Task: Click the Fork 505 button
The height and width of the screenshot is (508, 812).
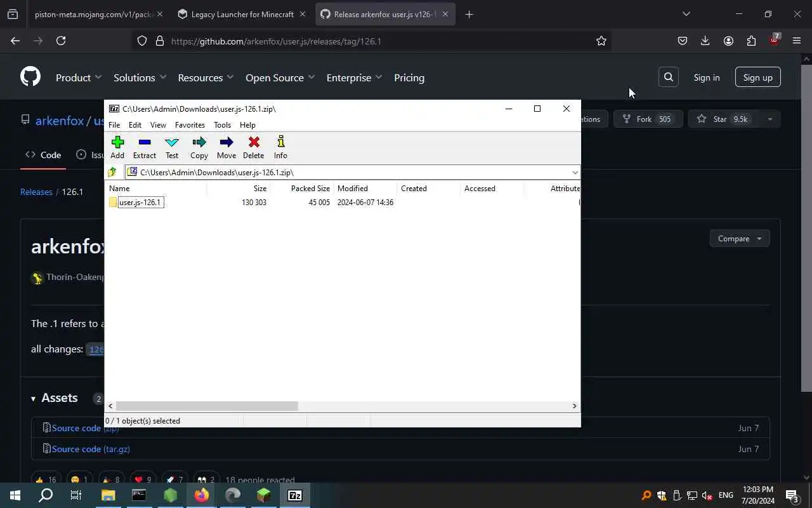Action: [x=648, y=119]
